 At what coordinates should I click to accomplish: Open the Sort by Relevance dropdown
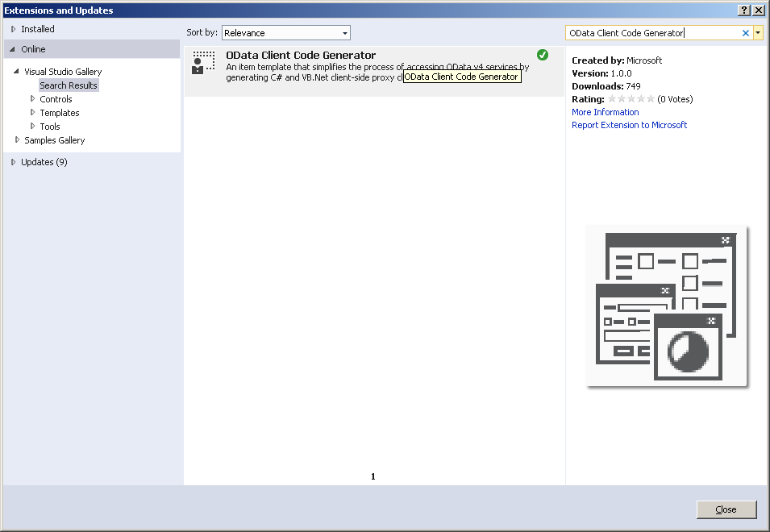point(285,33)
